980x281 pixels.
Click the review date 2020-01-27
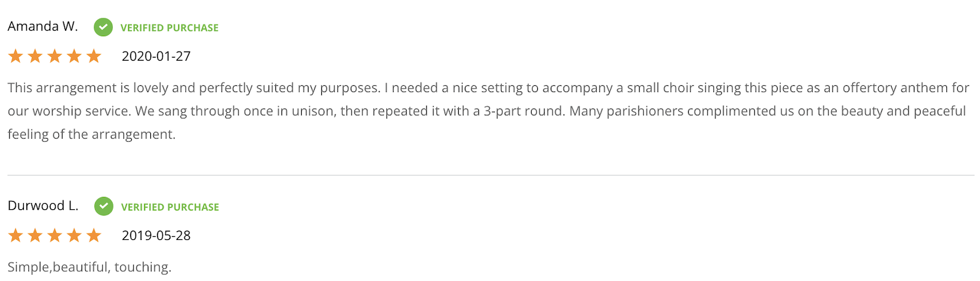point(156,56)
